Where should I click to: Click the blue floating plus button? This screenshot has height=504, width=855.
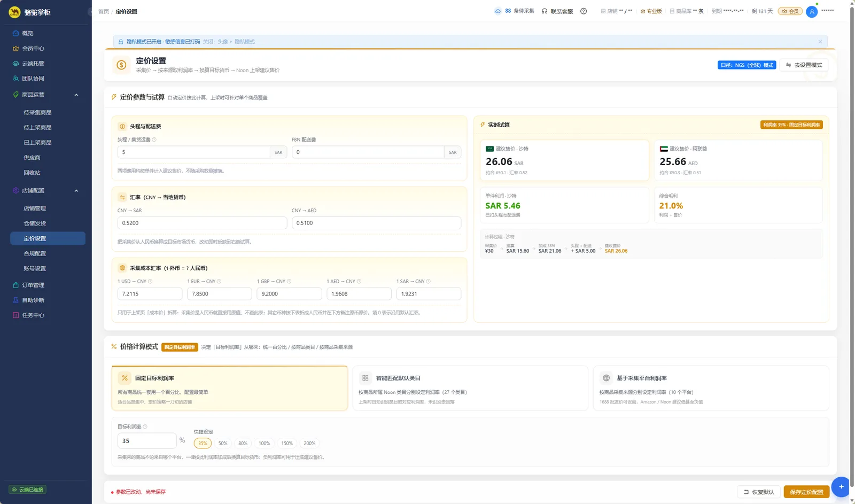[841, 486]
